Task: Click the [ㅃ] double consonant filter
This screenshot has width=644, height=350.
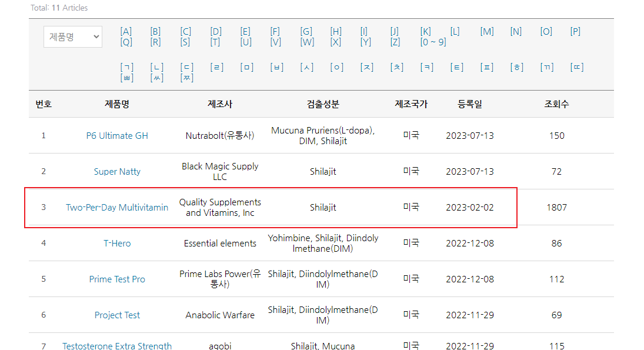Action: click(x=127, y=78)
